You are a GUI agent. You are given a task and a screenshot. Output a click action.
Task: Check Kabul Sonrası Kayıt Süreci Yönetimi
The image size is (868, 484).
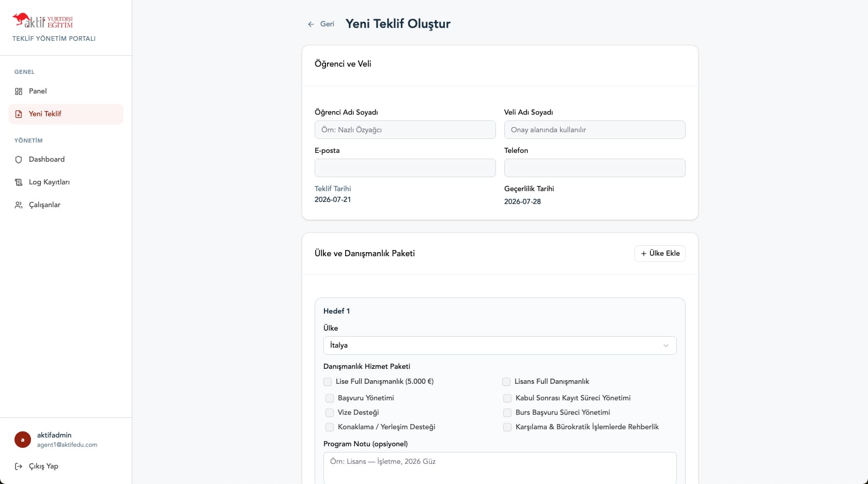(x=507, y=398)
